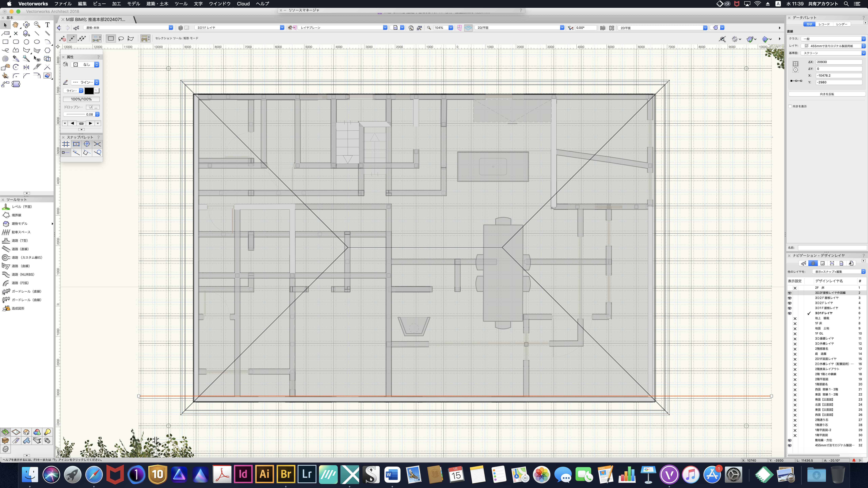Click the black pen color swatch
Screen dimensions: 868x488
tap(89, 91)
